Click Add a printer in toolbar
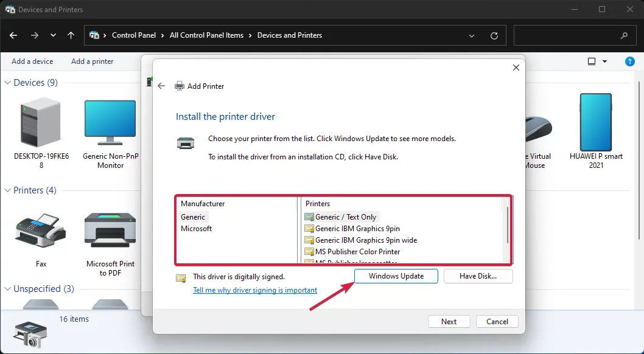The height and width of the screenshot is (354, 644). 92,61
